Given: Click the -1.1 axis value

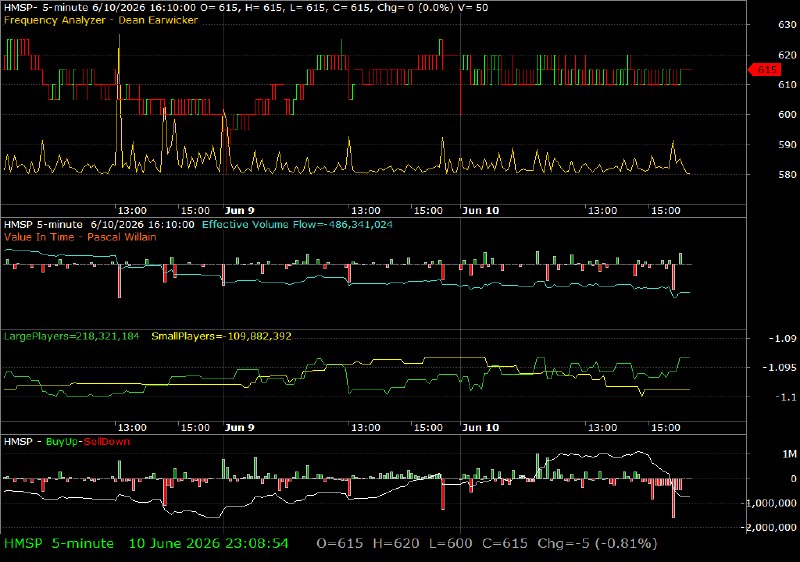Looking at the screenshot, I should [785, 397].
